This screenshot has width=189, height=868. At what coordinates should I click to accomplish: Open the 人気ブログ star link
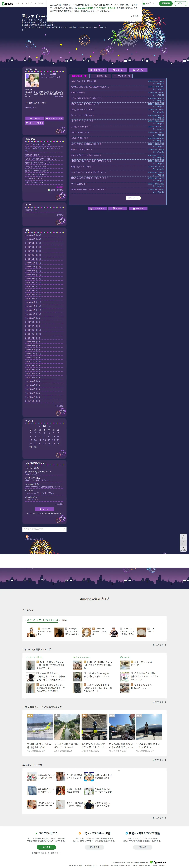pyautogui.click(x=149, y=3)
